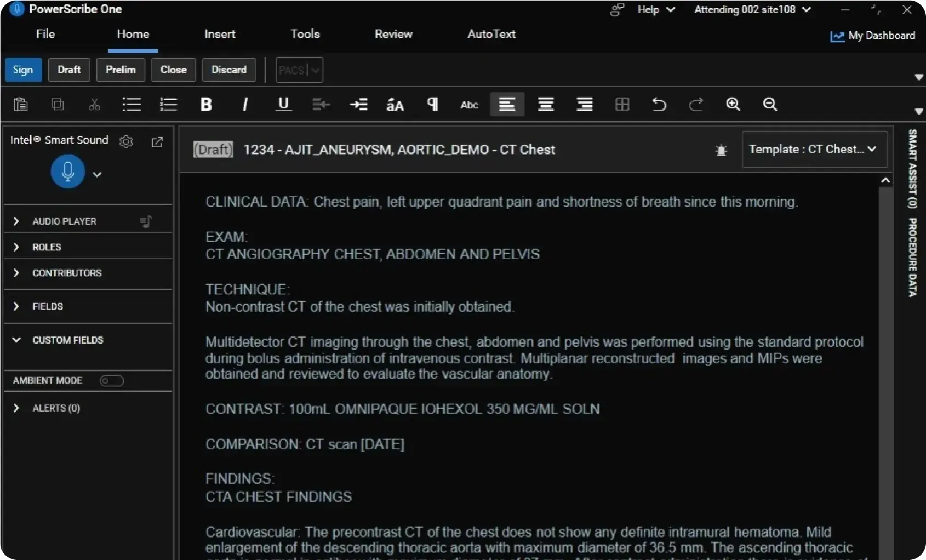Image resolution: width=926 pixels, height=560 pixels.
Task: Save report as Draft
Action: click(69, 70)
